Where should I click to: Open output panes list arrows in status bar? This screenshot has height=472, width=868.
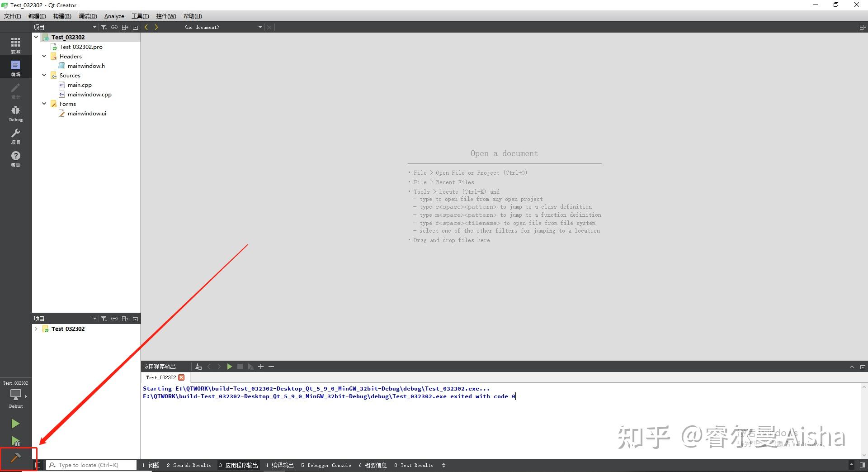tap(443, 465)
